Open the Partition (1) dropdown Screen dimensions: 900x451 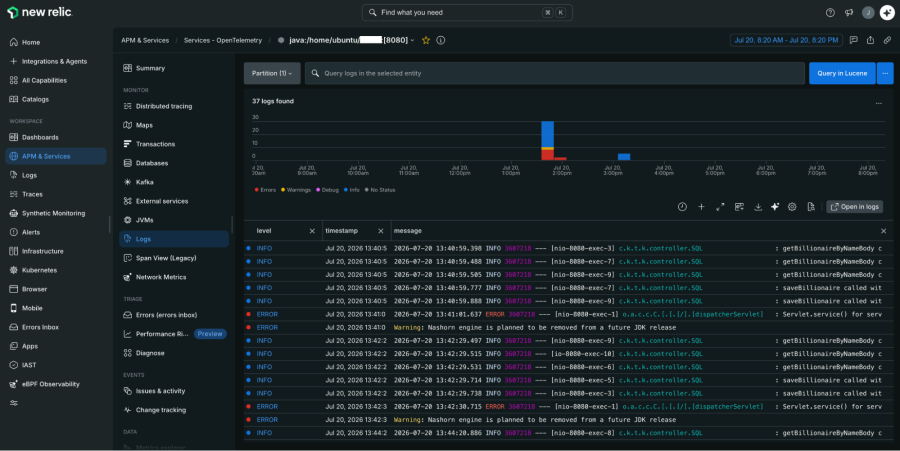point(272,73)
